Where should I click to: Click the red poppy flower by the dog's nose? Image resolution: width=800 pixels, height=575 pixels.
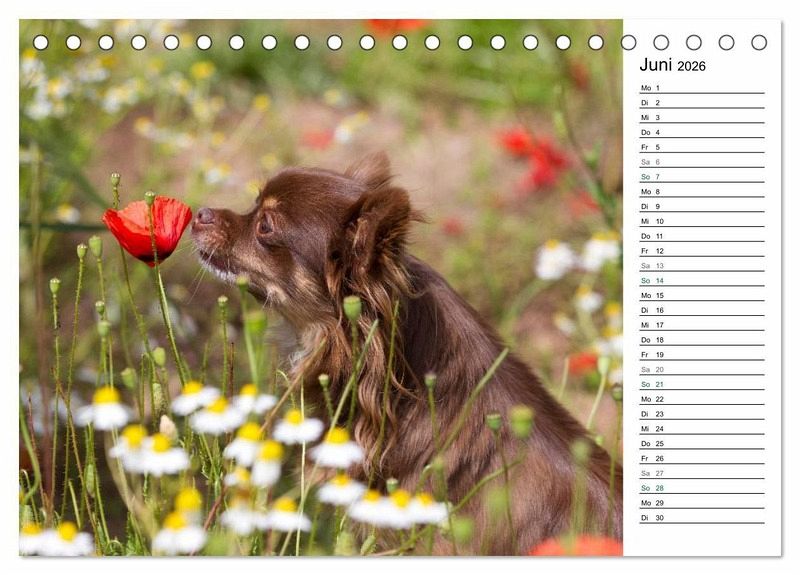[148, 228]
